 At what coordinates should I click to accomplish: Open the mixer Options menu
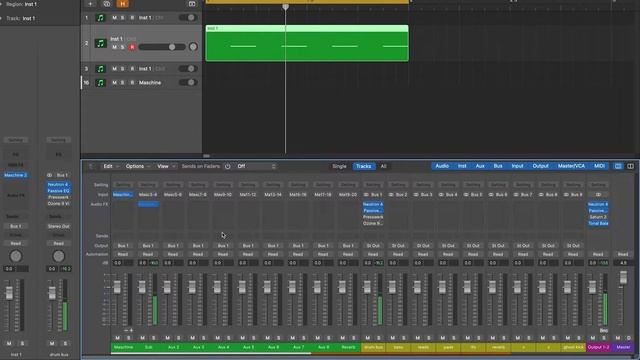click(138, 166)
